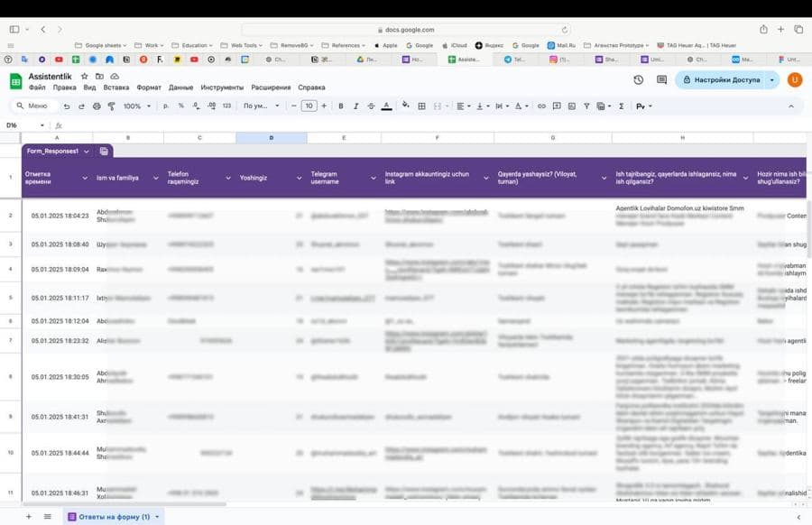Toggle strikethrough formatting

point(371,106)
